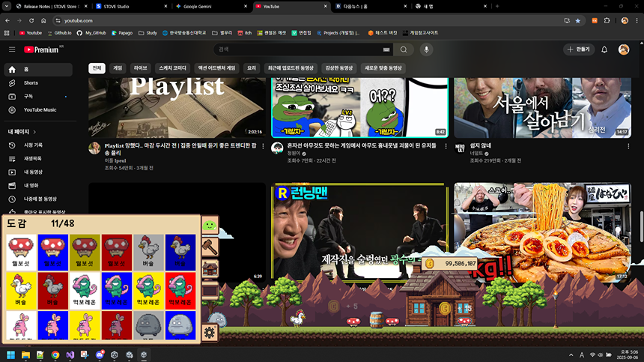The image size is (644, 362).
Task: Open Chrome extensions puzzle icon
Action: pyautogui.click(x=607, y=20)
